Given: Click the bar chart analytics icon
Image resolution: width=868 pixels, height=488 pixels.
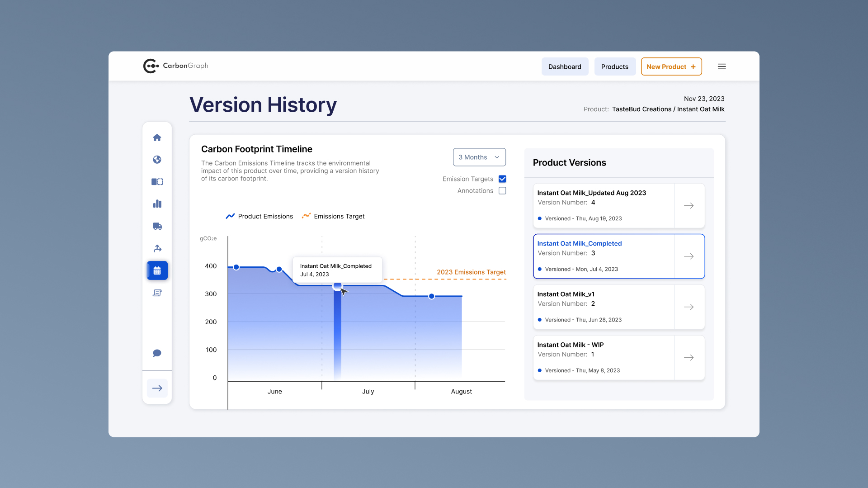Looking at the screenshot, I should click(x=157, y=204).
